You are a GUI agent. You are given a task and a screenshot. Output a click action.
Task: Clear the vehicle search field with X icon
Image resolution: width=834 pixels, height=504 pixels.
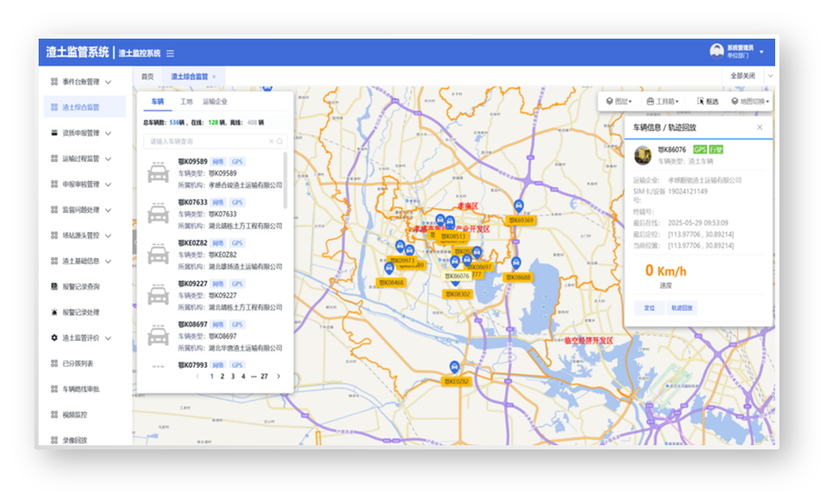[270, 142]
